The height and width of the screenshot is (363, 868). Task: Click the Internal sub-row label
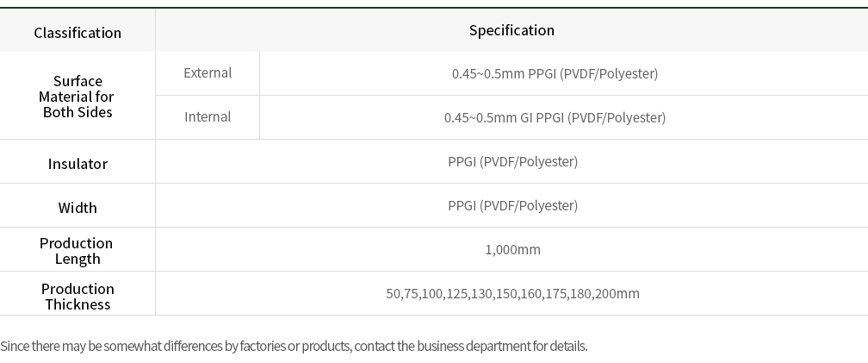(208, 117)
